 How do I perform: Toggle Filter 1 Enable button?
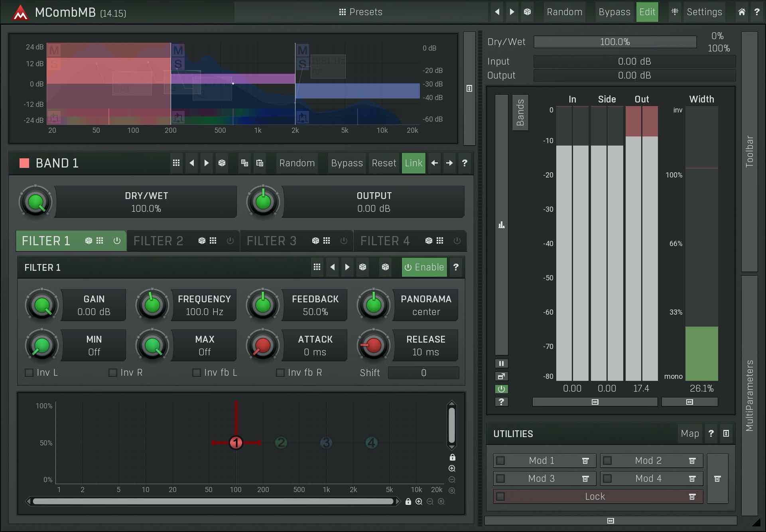424,267
